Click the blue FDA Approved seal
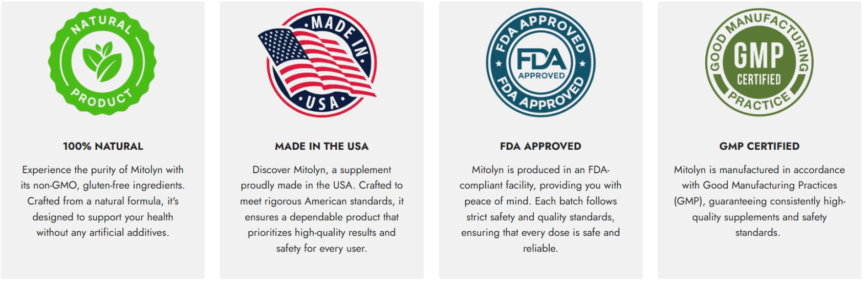The width and height of the screenshot is (868, 285). coord(540,63)
